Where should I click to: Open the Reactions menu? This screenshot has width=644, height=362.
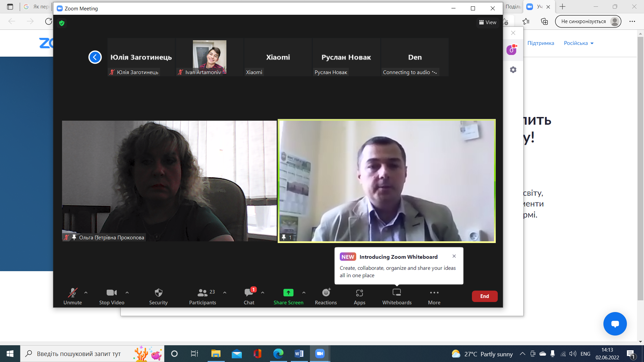pos(326,296)
